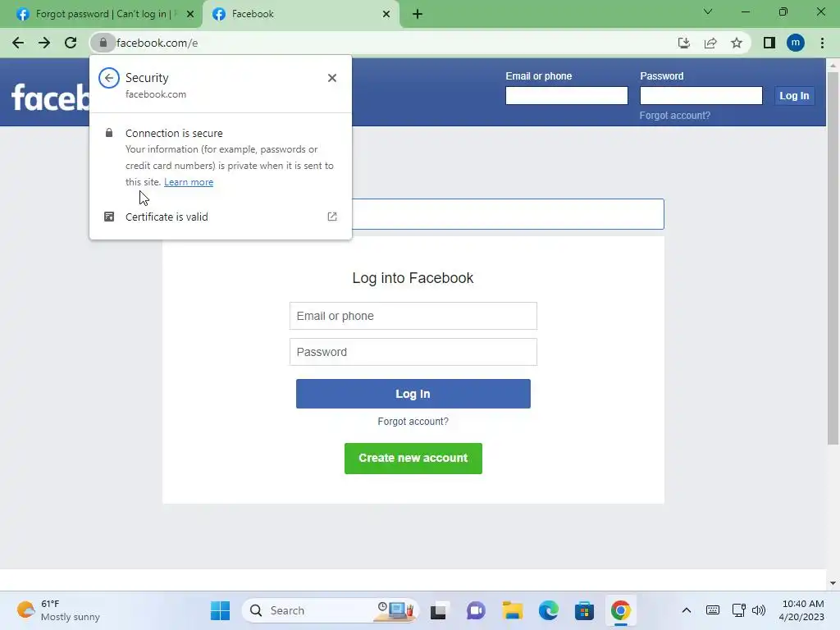840x630 pixels.
Task: Reload the page
Action: pyautogui.click(x=71, y=43)
